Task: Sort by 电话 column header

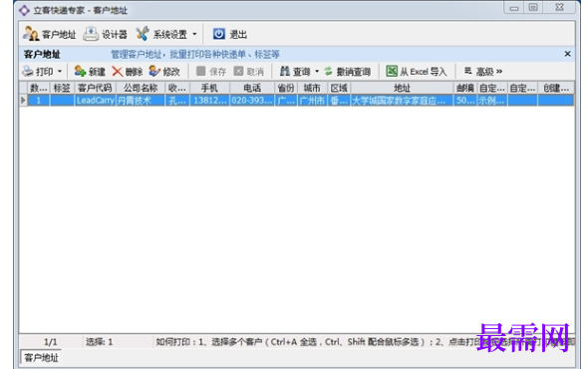Action: (x=251, y=88)
